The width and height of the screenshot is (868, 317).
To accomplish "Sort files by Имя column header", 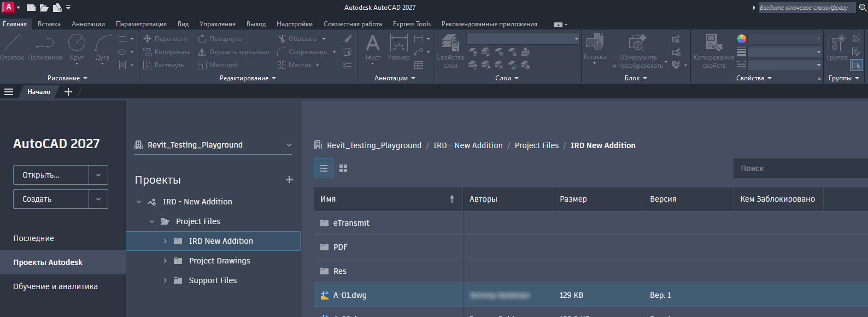I will [x=388, y=199].
